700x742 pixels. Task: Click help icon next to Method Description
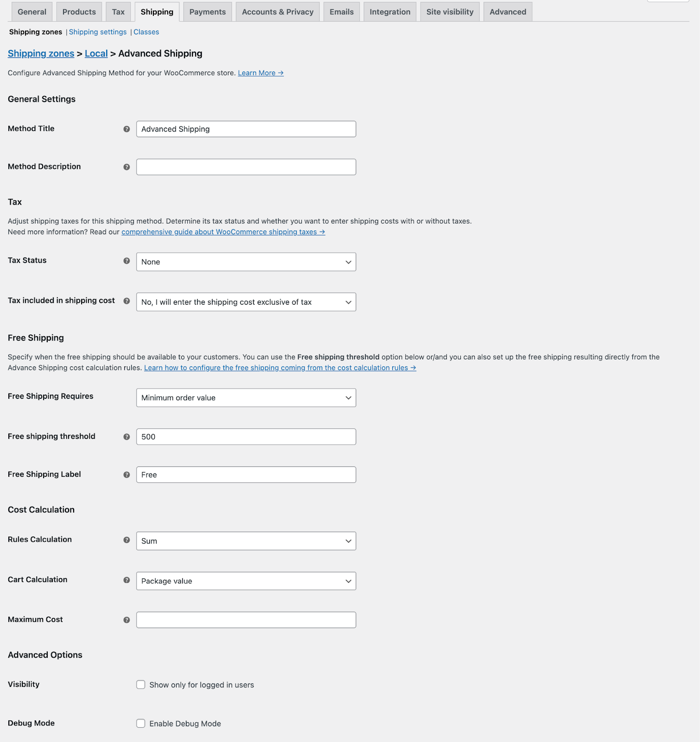127,167
